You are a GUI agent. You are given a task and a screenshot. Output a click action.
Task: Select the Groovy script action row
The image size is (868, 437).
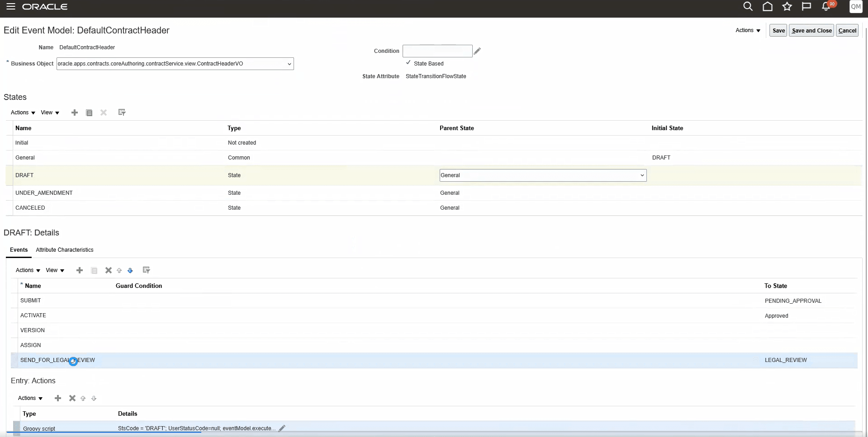tap(434, 428)
